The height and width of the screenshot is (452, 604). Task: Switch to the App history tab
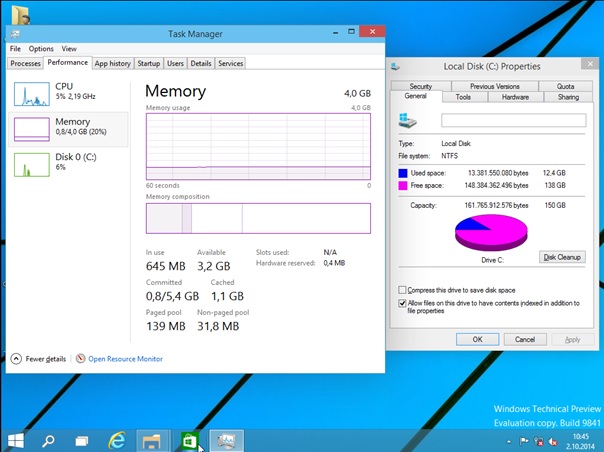point(112,63)
